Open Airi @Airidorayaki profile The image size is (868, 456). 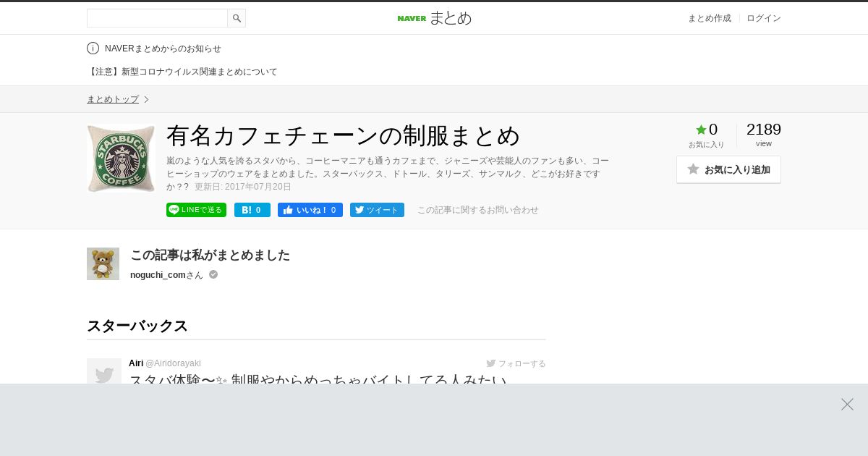[x=165, y=363]
